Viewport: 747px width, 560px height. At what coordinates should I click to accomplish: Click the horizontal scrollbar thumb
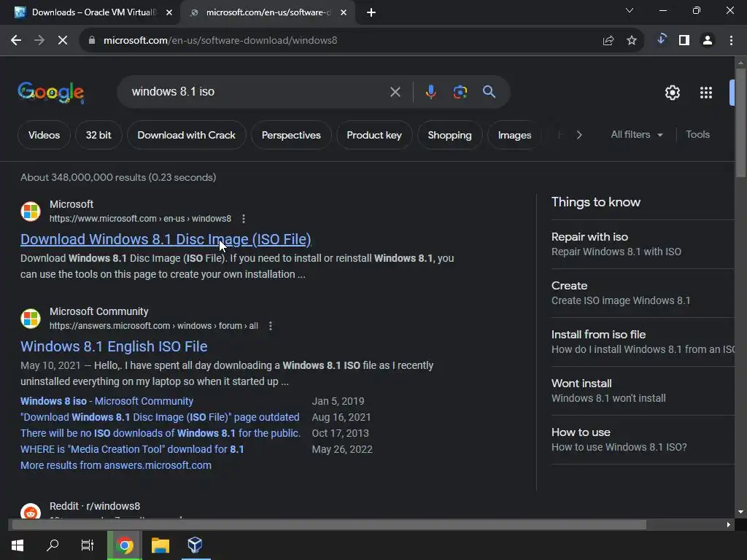tap(329, 525)
